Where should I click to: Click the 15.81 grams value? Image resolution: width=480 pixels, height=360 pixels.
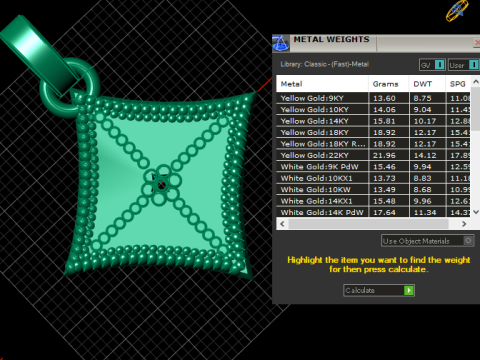[x=384, y=121]
